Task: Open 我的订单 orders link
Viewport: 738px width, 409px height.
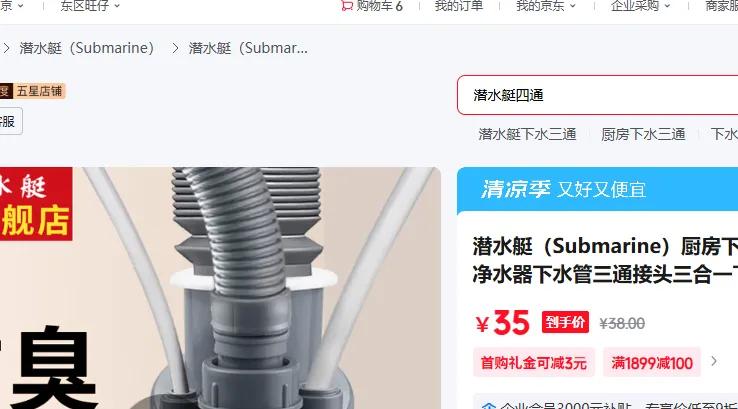Action: 459,6
